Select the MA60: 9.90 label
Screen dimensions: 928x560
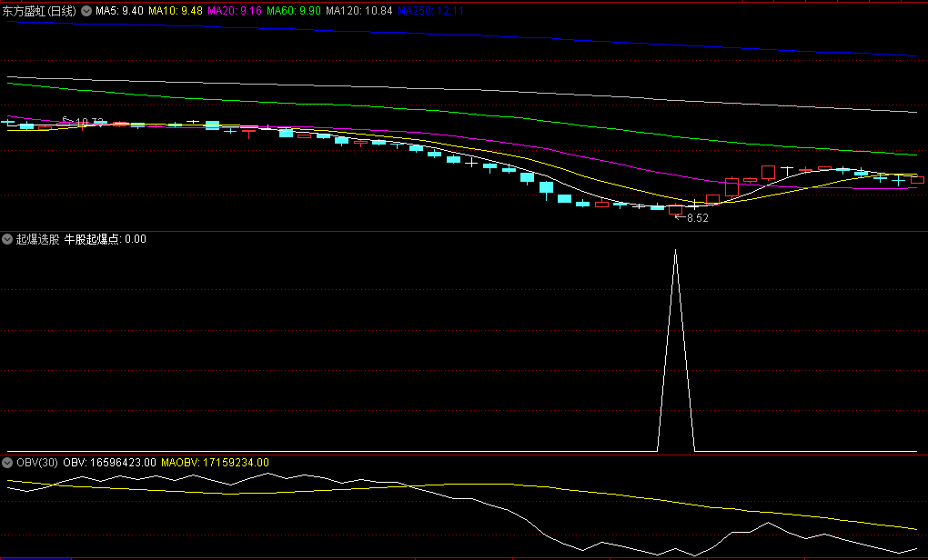click(294, 11)
